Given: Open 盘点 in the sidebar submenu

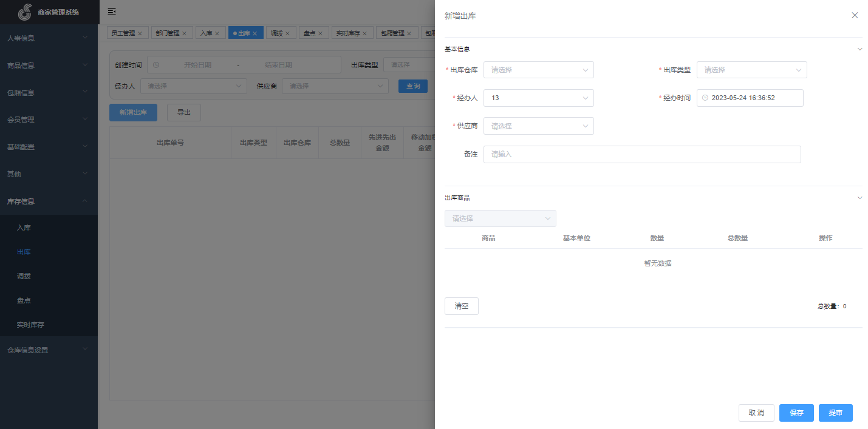Looking at the screenshot, I should click(49, 300).
